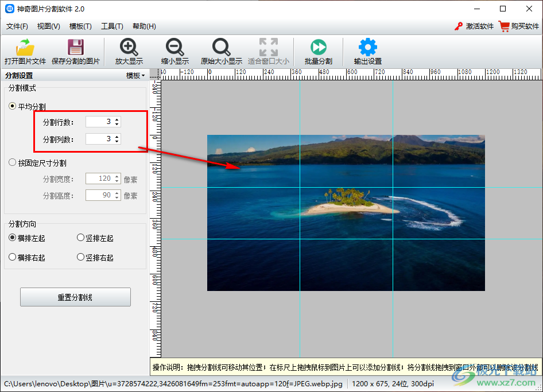Click the 激活软件 key icon
This screenshot has width=543, height=392.
459,26
